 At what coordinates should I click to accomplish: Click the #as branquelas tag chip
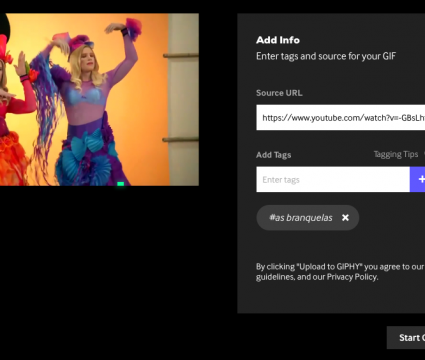(307, 218)
